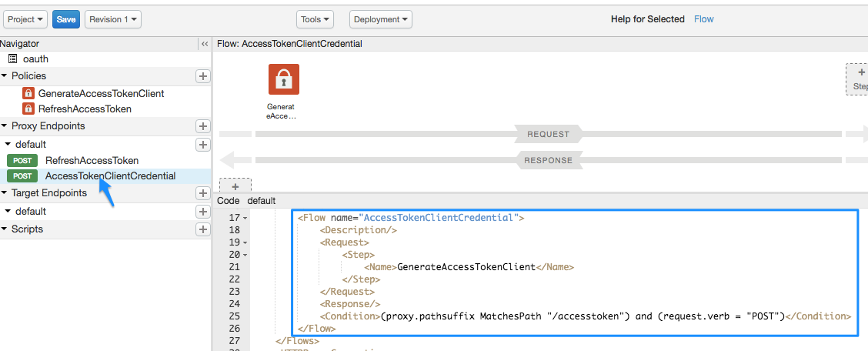
Task: Open the Project dropdown menu
Action: click(x=26, y=19)
